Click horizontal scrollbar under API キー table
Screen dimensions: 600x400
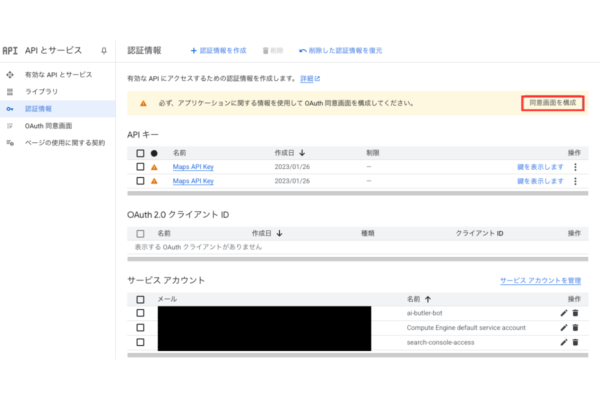[358, 193]
